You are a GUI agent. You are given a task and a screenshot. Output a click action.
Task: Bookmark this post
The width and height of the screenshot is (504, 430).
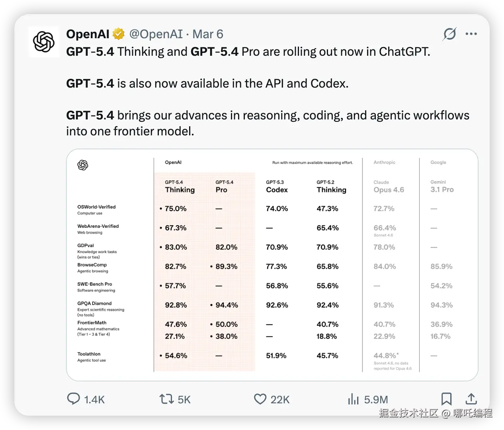coord(446,399)
